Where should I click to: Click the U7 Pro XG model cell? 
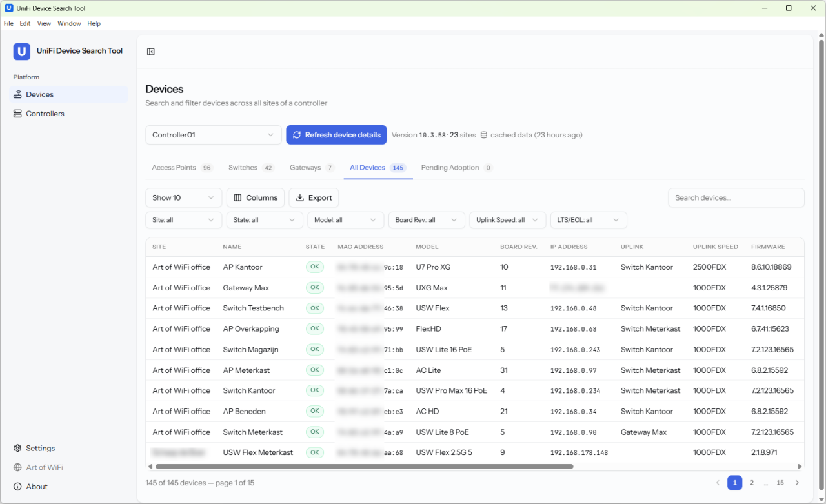[433, 267]
